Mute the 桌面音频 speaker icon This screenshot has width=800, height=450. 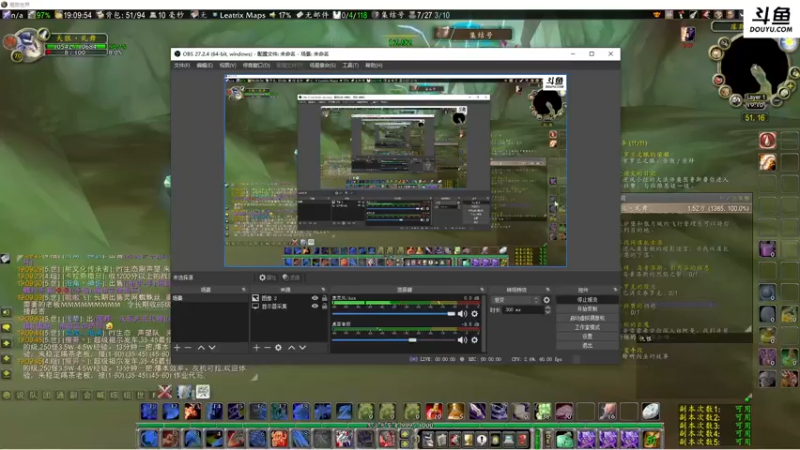(462, 340)
